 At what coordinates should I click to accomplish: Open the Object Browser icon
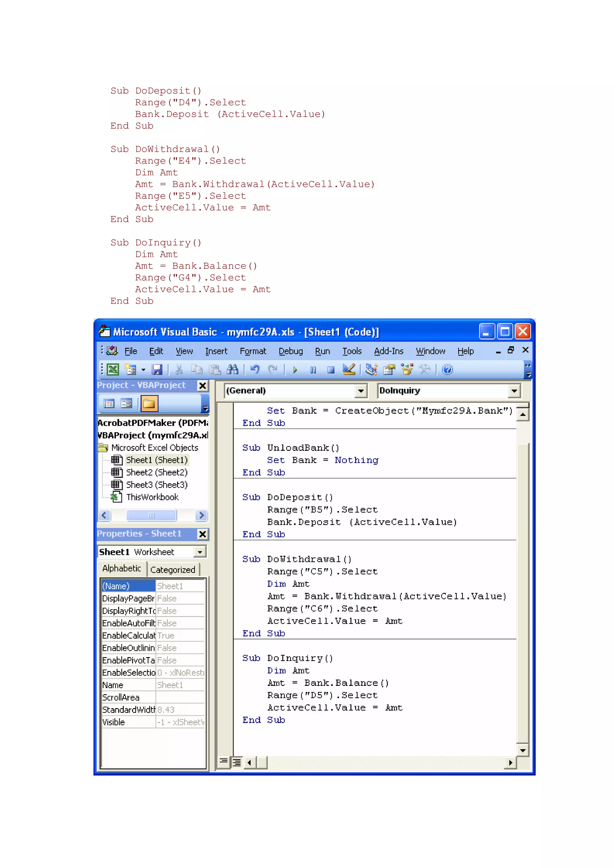pyautogui.click(x=407, y=369)
